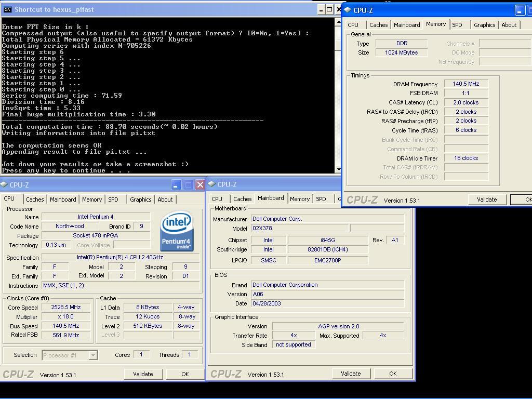Switch to Memory tab in Mainboard window
Screen dimensions: 532x399
300,199
